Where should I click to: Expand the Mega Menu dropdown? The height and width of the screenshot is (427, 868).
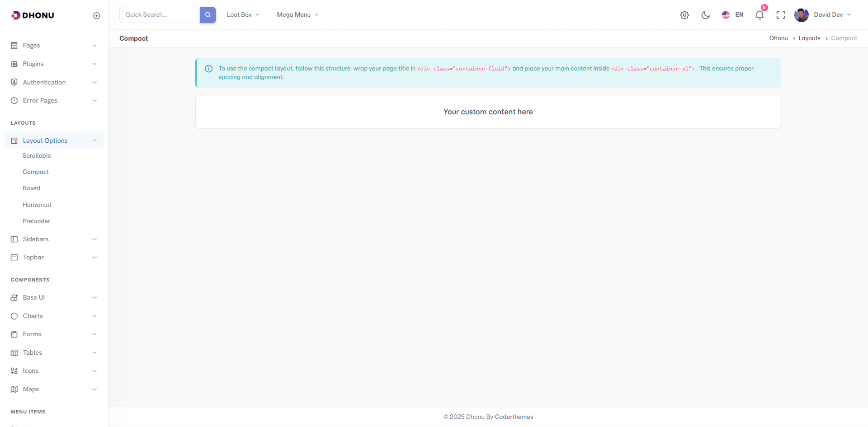(297, 15)
